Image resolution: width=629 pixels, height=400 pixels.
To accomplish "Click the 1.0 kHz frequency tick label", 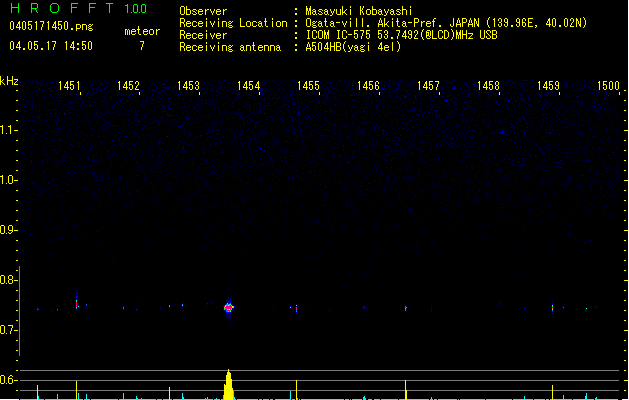I will coord(8,180).
